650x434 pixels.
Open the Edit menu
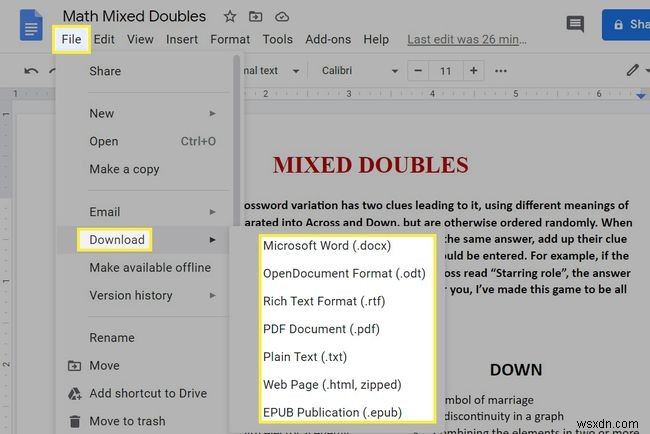pyautogui.click(x=104, y=39)
